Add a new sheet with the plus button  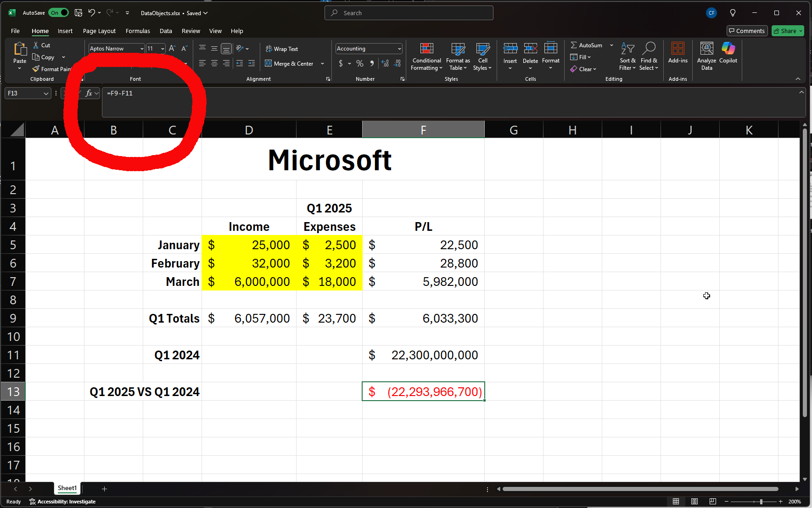(x=104, y=489)
